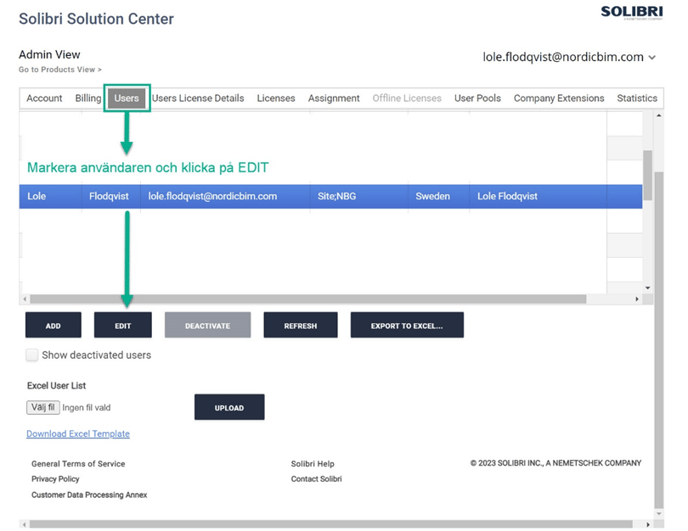Open the User Pools tab
Image resolution: width=688 pixels, height=531 pixels.
[x=477, y=98]
